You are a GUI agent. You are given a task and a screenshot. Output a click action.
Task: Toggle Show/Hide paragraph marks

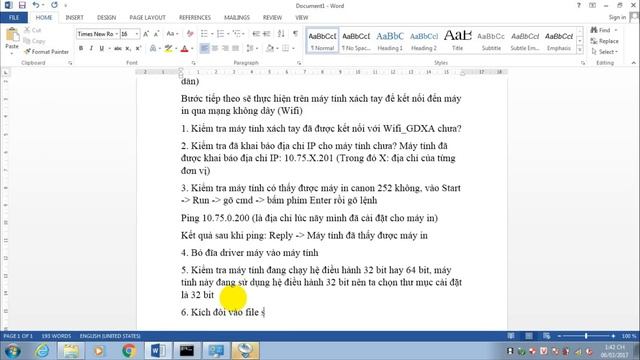pos(296,34)
